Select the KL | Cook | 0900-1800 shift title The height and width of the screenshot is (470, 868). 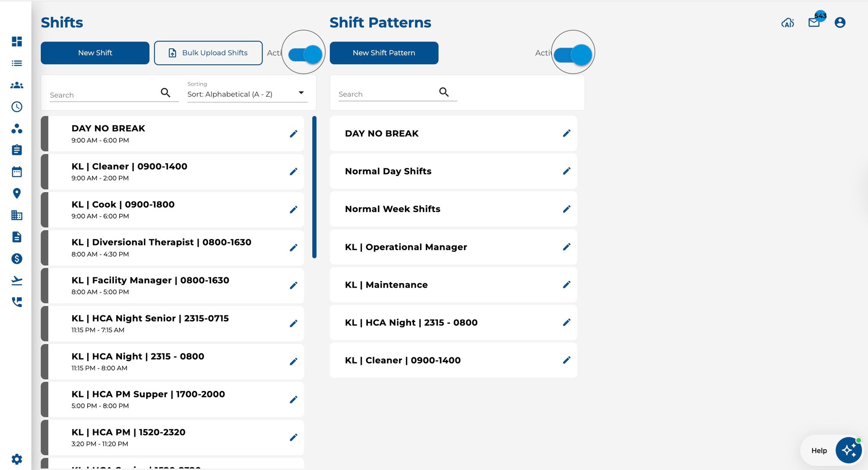click(123, 204)
